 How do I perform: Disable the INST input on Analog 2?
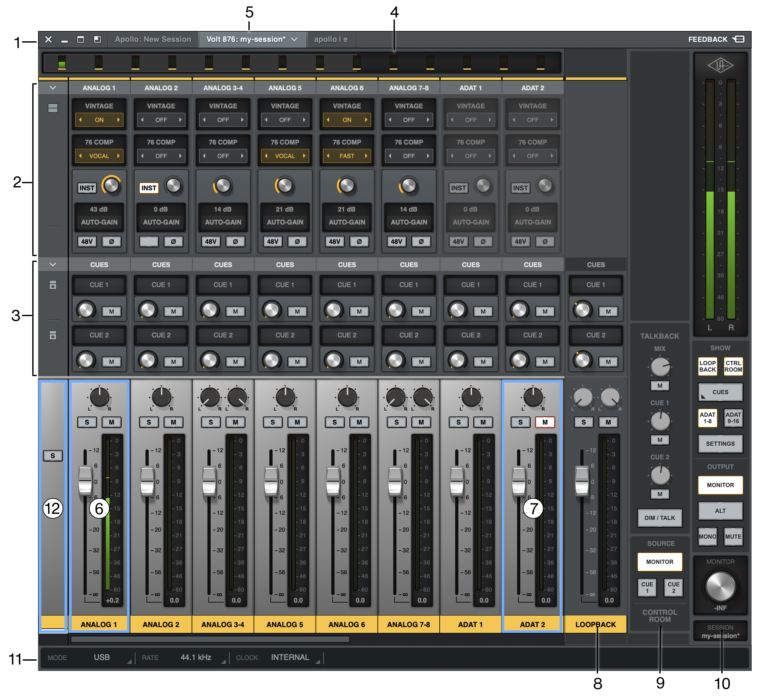point(149,188)
